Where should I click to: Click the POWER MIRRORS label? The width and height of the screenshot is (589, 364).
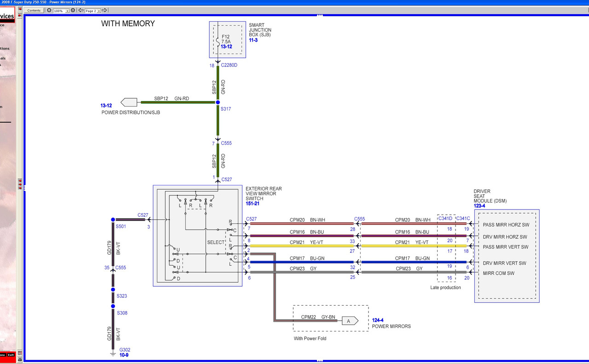[391, 326]
